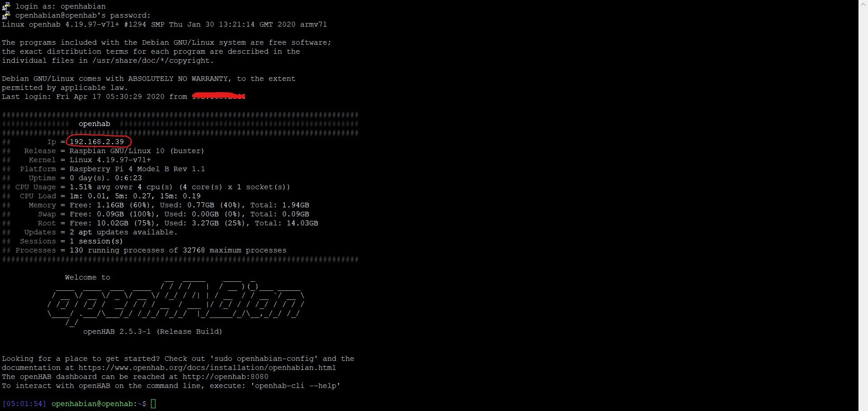Click the terminal cursor at the prompt

coord(153,404)
